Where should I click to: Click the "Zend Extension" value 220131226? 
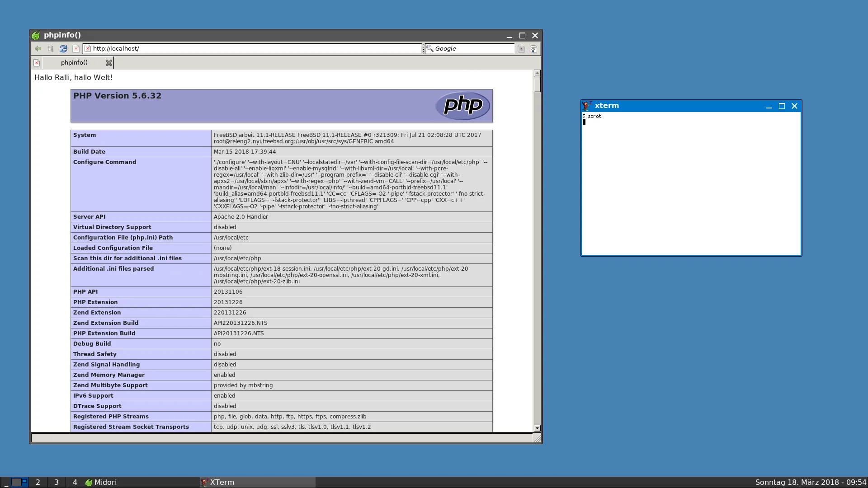[230, 313]
